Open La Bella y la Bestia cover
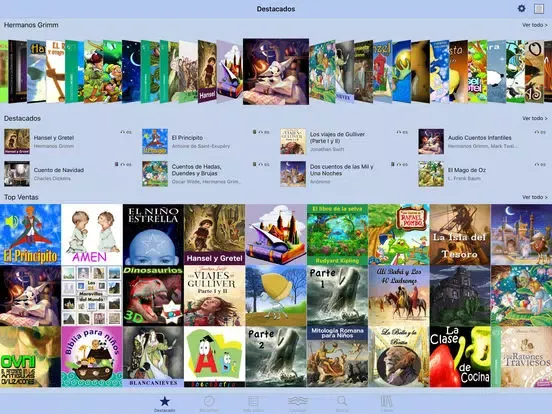Viewport: 552px width, 414px height. (x=399, y=357)
